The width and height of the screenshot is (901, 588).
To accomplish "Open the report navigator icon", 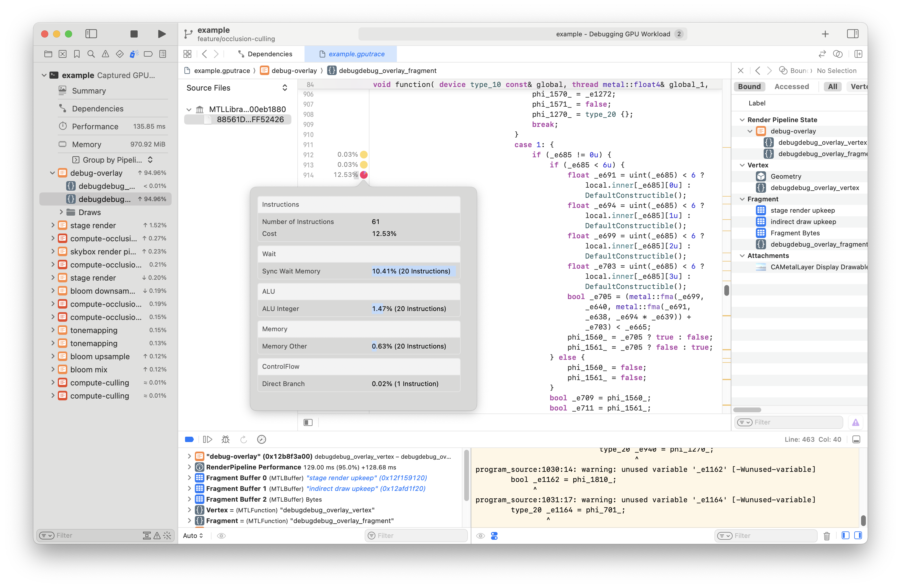I will pyautogui.click(x=163, y=54).
